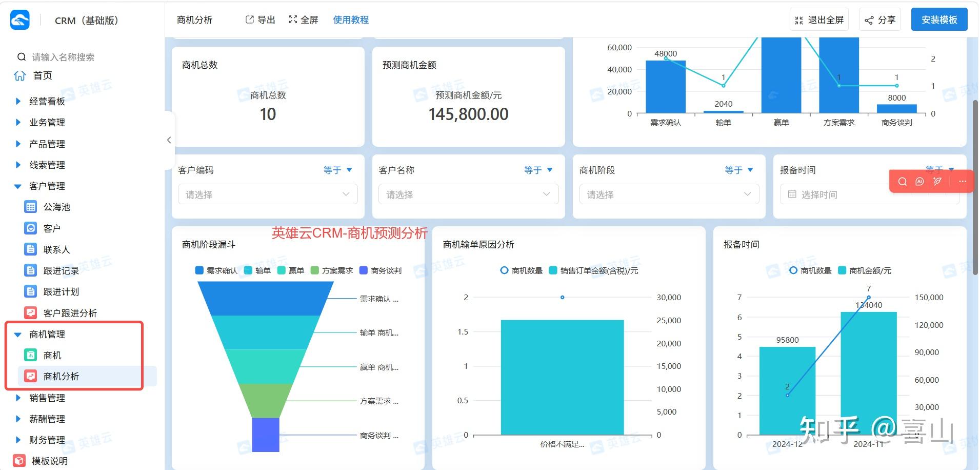Click the 退出全屏 button
Screen dimensions: 980x470
tap(819, 20)
